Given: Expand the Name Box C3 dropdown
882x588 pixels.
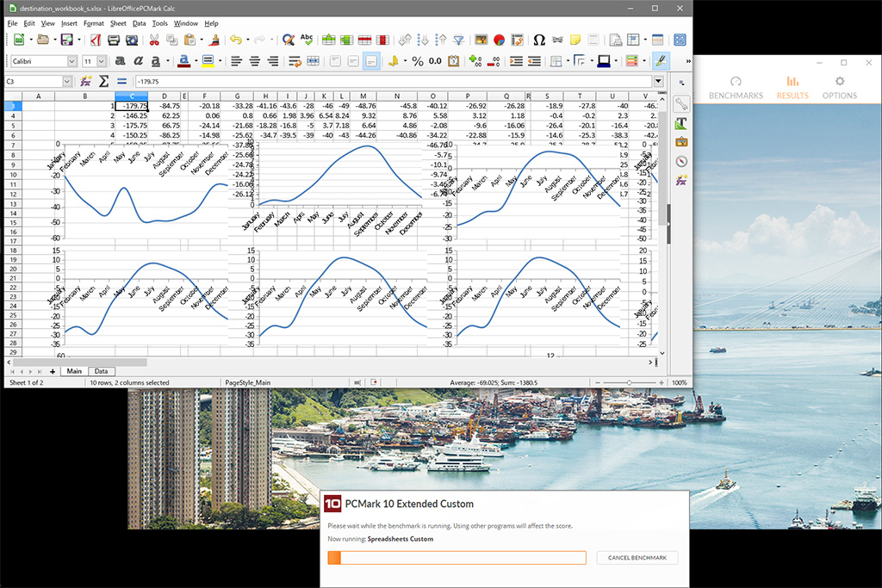Looking at the screenshot, I should [67, 82].
